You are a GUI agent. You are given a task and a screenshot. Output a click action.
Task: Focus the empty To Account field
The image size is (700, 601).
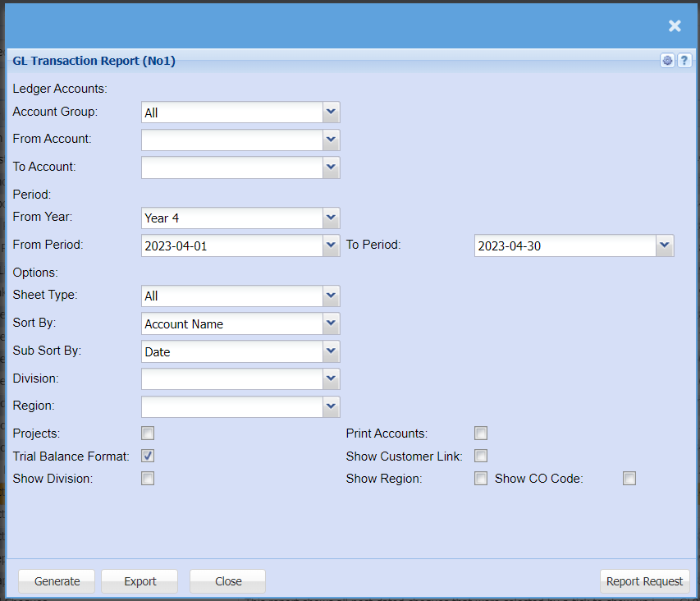click(x=232, y=167)
